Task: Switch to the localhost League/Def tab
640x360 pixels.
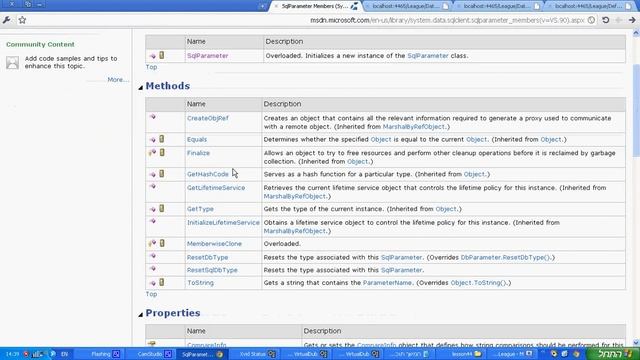Action: pyautogui.click(x=589, y=6)
